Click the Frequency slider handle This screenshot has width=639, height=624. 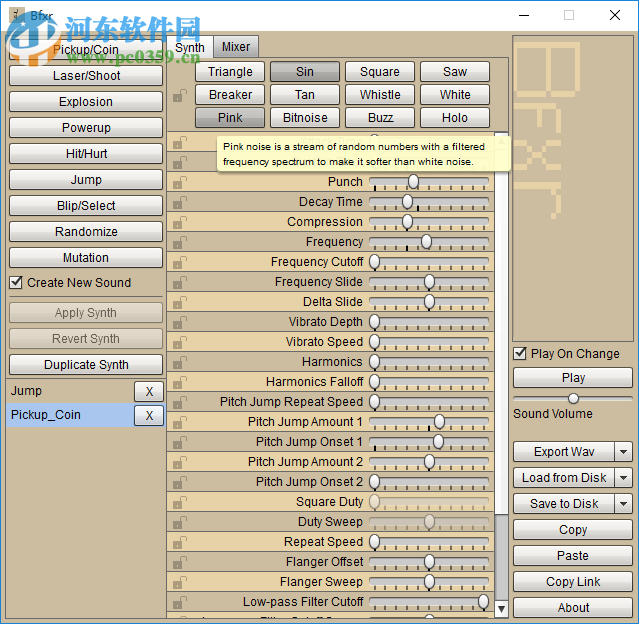point(426,241)
